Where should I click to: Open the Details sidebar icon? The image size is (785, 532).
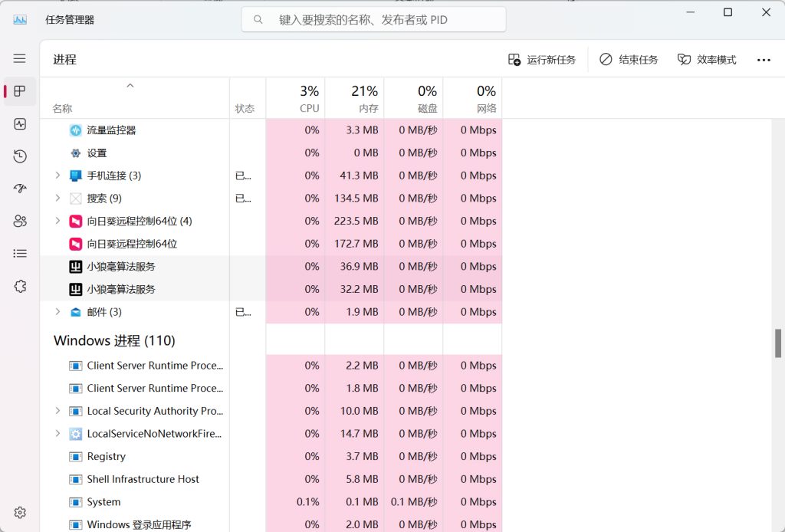click(x=19, y=253)
